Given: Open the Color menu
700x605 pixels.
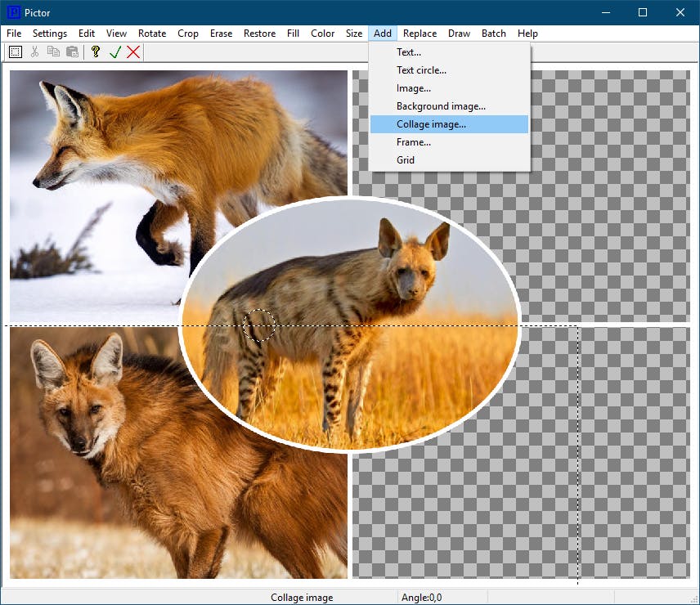Looking at the screenshot, I should tap(322, 34).
